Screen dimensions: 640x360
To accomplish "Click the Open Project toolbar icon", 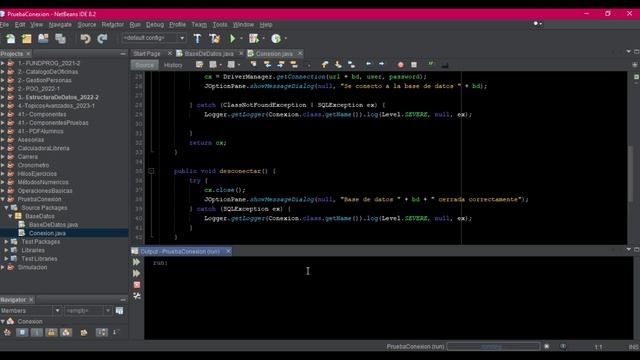I will [43, 38].
